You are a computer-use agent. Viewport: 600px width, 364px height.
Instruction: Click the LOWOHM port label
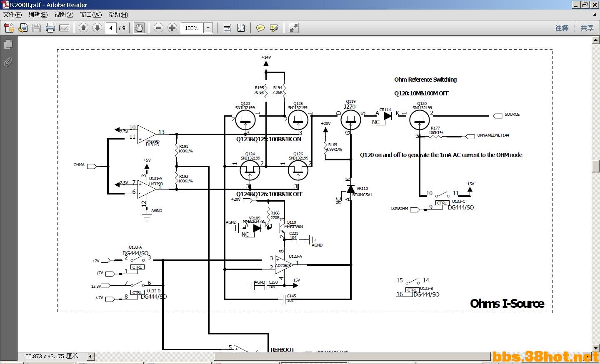click(400, 209)
